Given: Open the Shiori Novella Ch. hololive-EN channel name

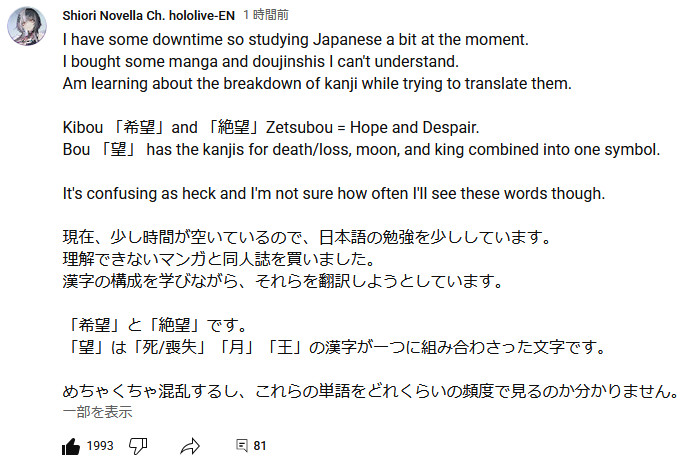Looking at the screenshot, I should tap(149, 16).
